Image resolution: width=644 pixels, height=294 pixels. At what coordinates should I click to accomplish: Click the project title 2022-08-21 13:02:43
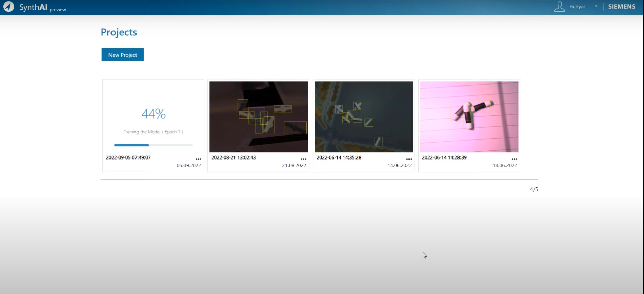[233, 157]
